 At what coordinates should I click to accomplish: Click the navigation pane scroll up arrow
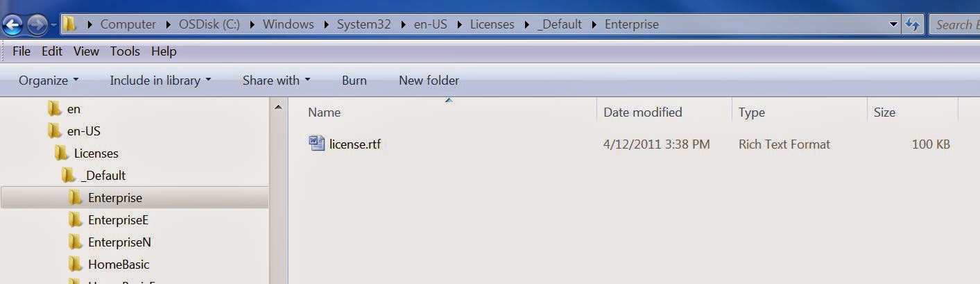(278, 108)
